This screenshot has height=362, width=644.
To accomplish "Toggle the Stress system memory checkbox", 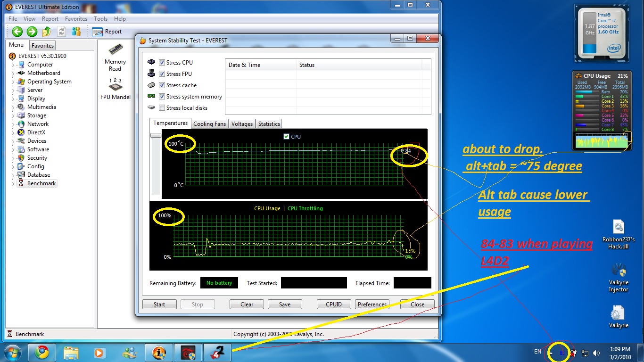I will click(162, 97).
